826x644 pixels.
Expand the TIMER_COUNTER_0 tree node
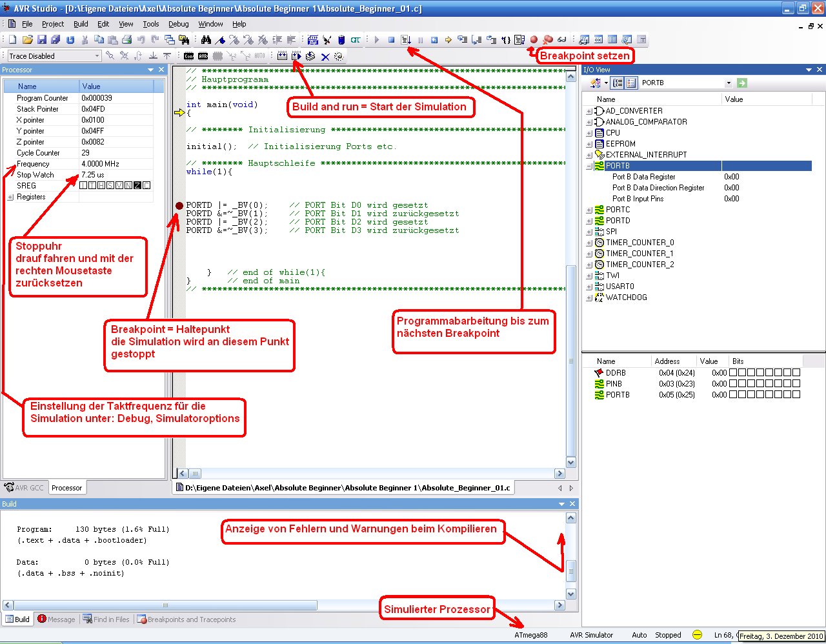point(589,243)
